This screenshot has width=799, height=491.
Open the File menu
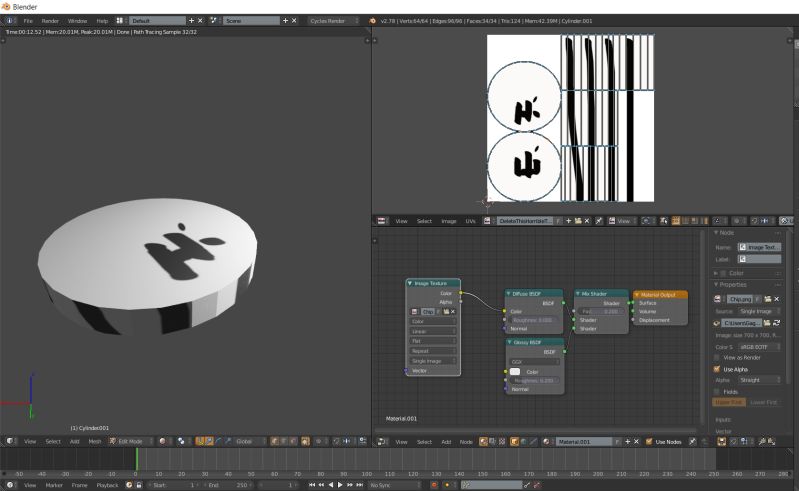(28, 21)
